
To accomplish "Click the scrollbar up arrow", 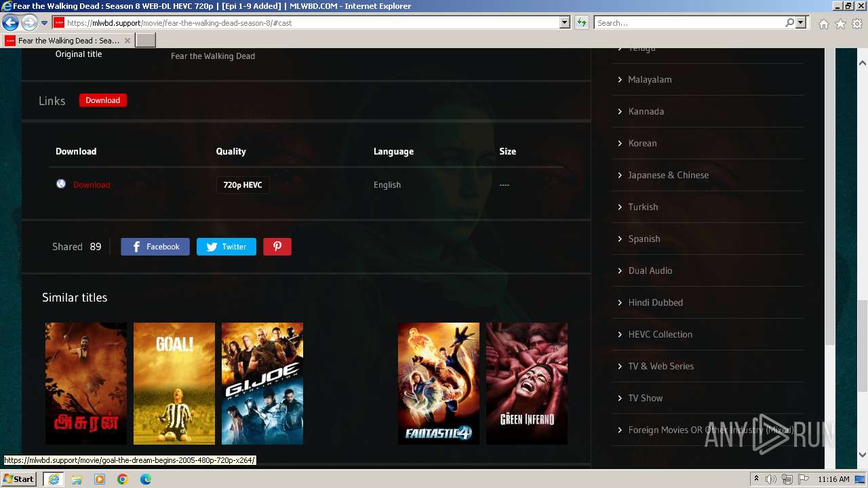I will click(x=862, y=62).
